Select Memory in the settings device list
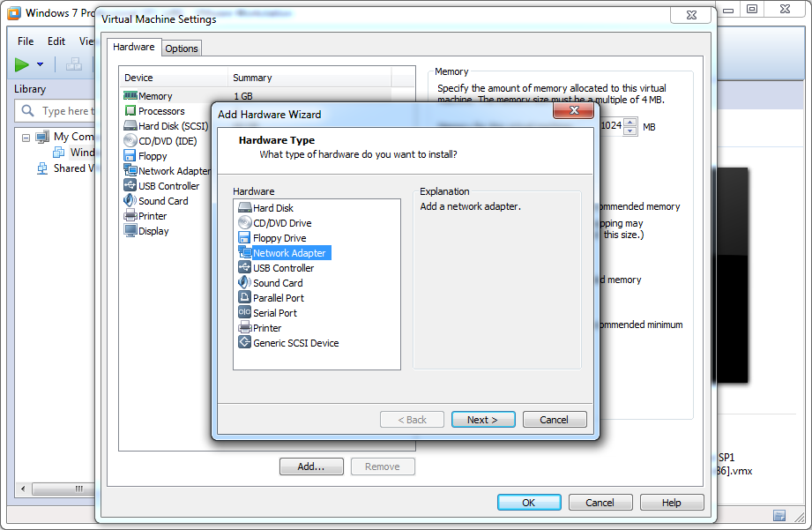The image size is (812, 530). click(154, 96)
